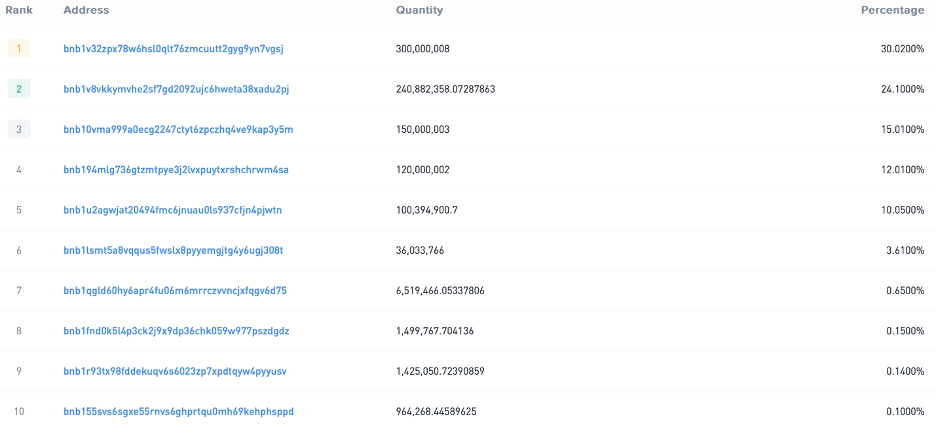The width and height of the screenshot is (936, 428).
Task: Select the 300,000,008 quantity value
Action: pos(423,49)
